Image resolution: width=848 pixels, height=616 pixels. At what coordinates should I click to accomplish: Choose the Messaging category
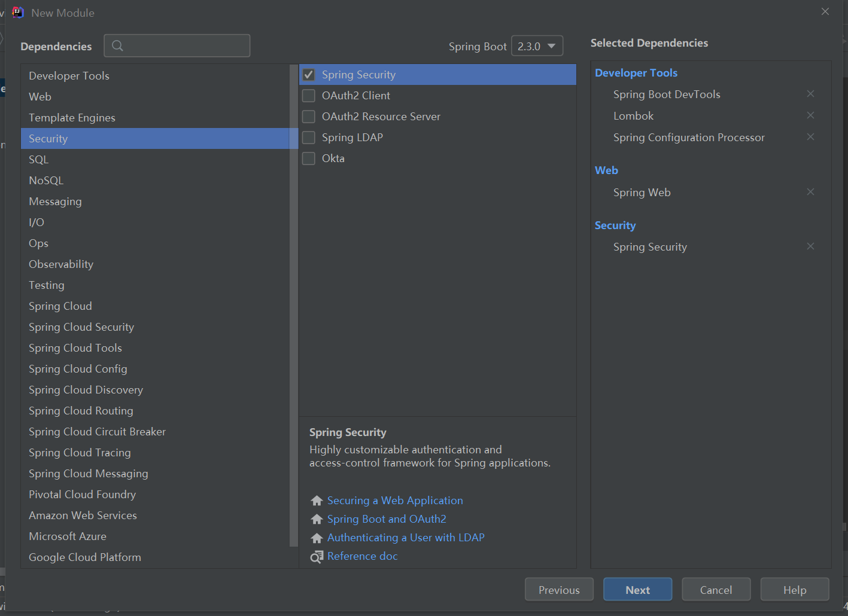coord(155,202)
